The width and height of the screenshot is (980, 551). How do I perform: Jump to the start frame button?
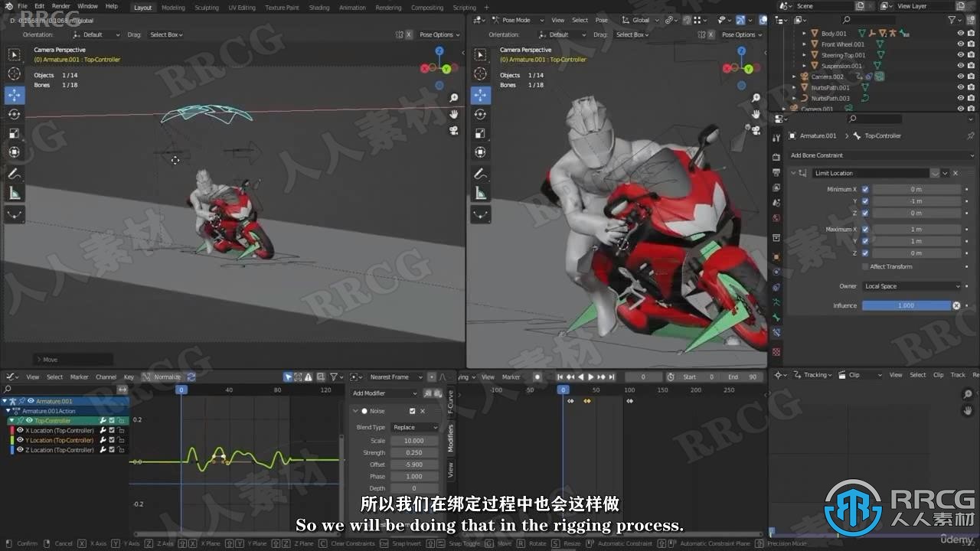560,377
